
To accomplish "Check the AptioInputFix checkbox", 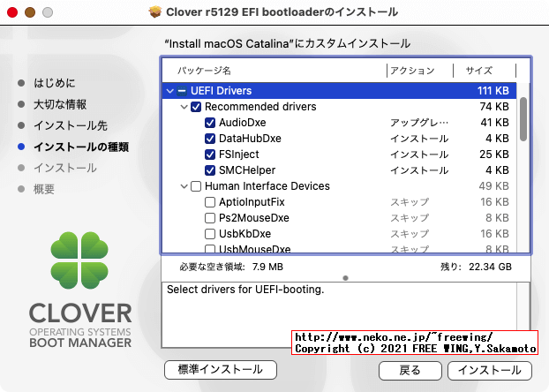I will click(210, 202).
